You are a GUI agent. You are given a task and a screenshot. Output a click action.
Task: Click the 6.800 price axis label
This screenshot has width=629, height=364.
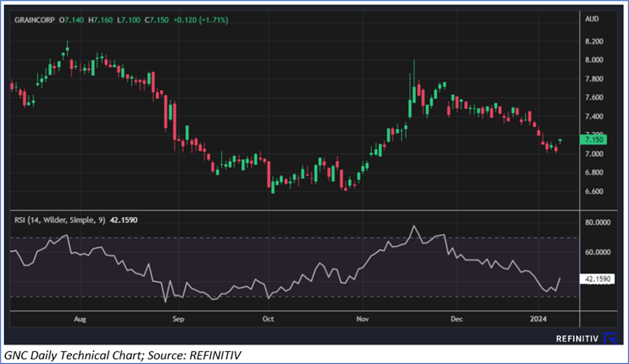pos(594,173)
